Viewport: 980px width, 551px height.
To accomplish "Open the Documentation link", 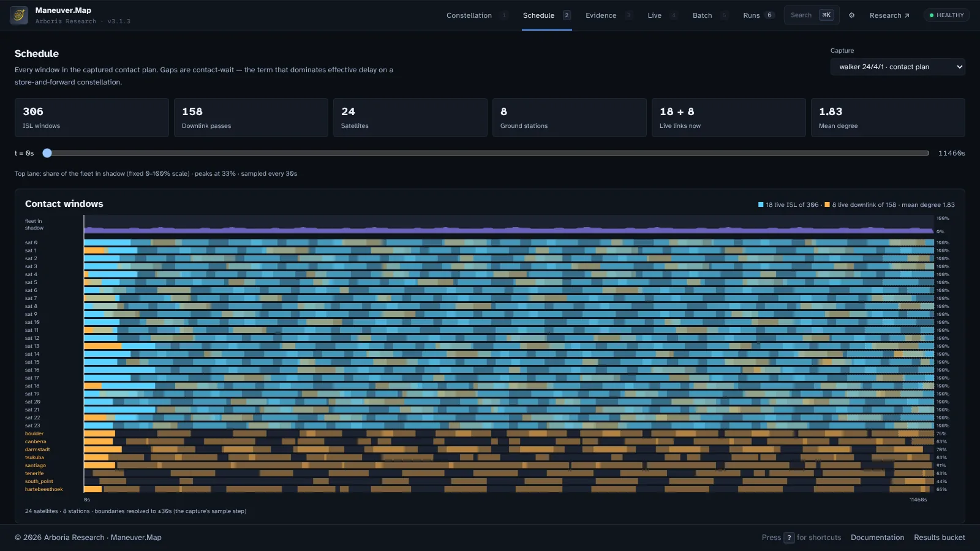I will click(877, 538).
